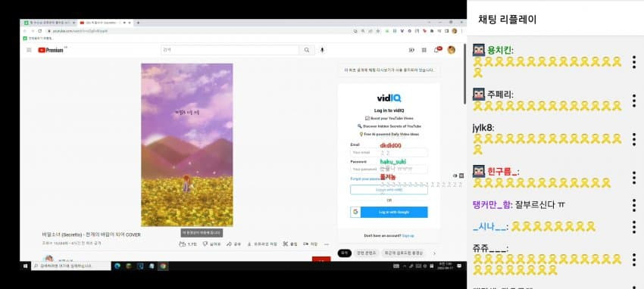The height and width of the screenshot is (289, 644).
Task: Select the first black filter chip below vidIQ panel
Action: (x=345, y=253)
